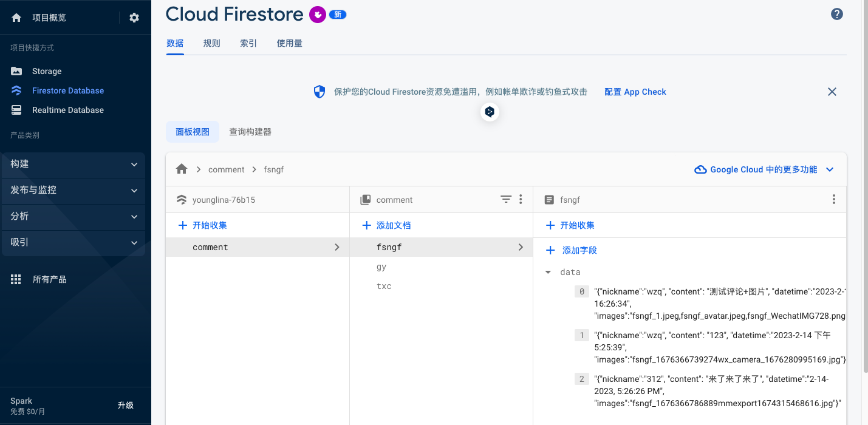
Task: Switch to the 使用量 tab
Action: point(289,43)
